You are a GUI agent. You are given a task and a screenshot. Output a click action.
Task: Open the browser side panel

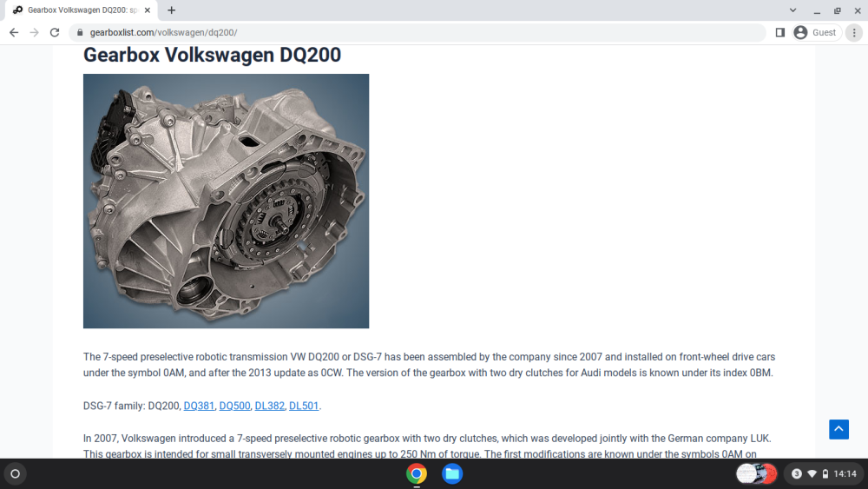tap(780, 33)
